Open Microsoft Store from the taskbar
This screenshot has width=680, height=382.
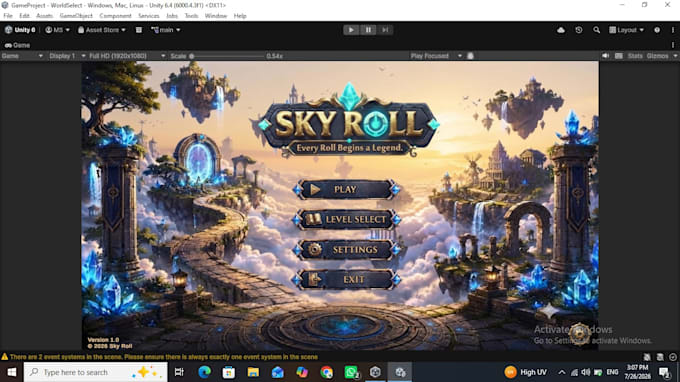(x=229, y=372)
